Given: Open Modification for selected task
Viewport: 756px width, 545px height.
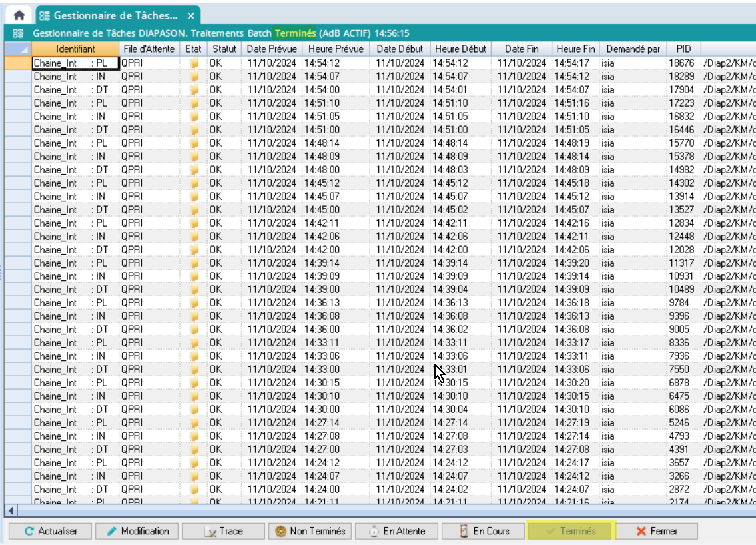Looking at the screenshot, I should (137, 531).
